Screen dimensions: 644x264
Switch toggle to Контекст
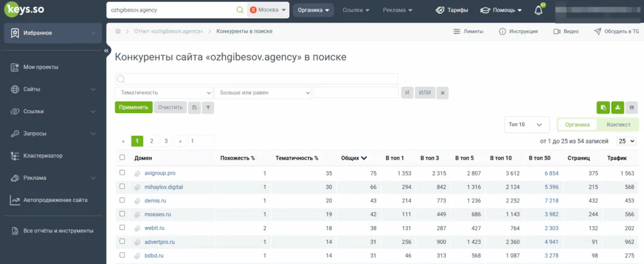click(x=619, y=124)
